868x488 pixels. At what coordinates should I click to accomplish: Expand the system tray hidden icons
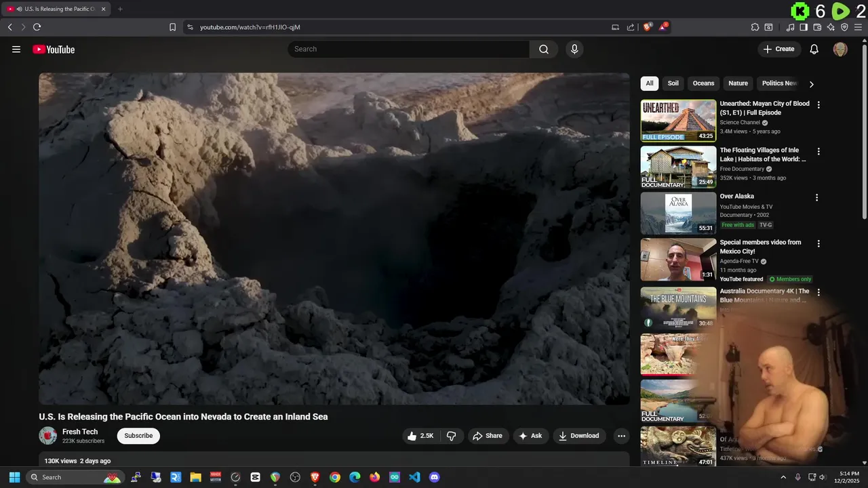(783, 477)
